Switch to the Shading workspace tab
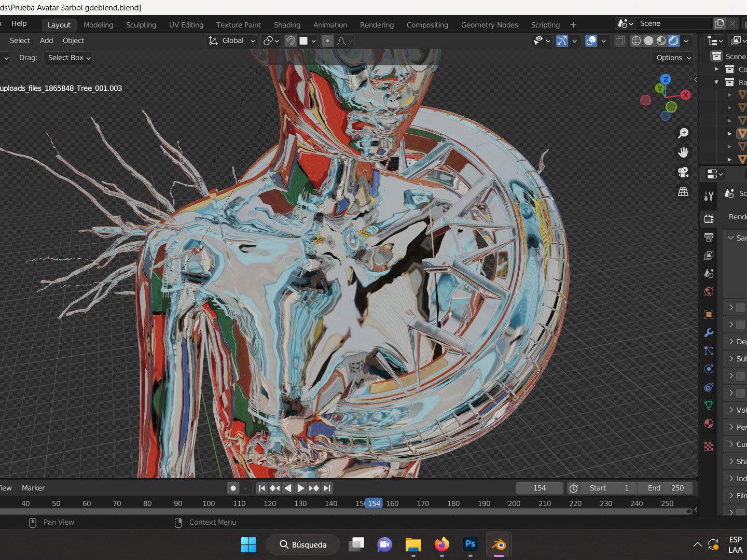 click(287, 25)
